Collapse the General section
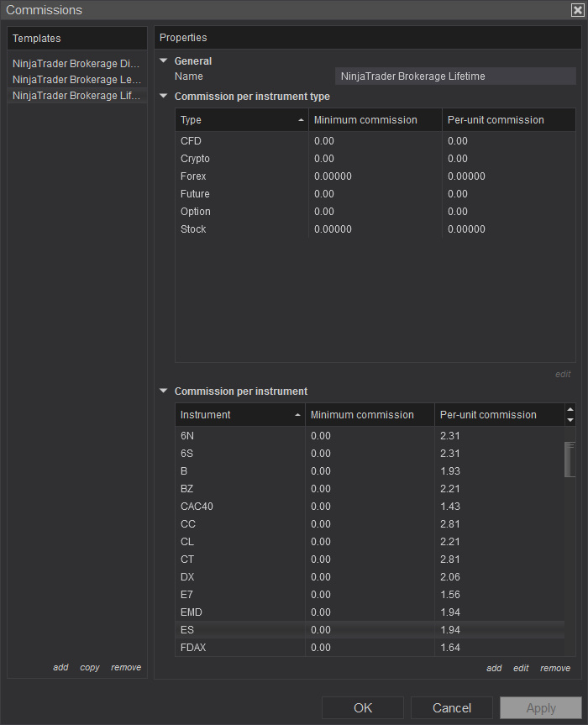This screenshot has width=588, height=725. (163, 60)
